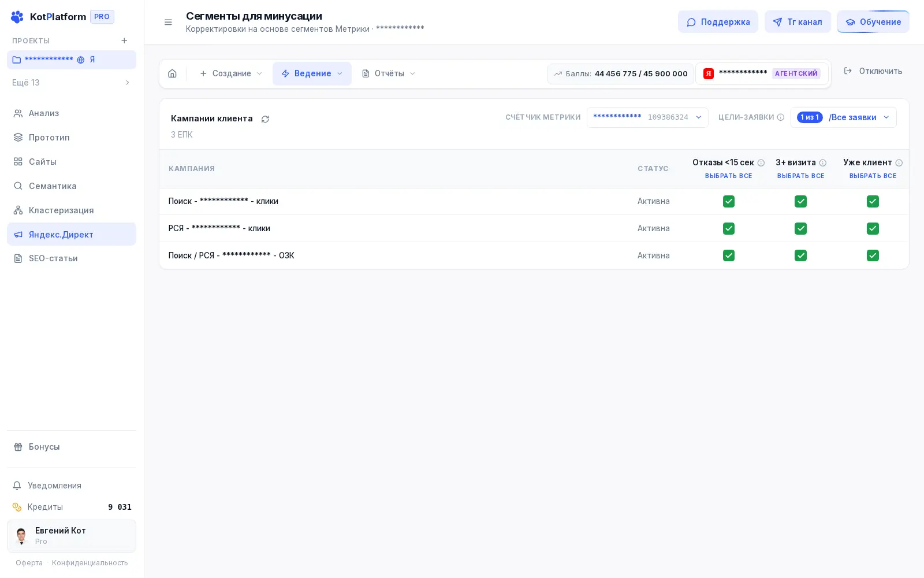Viewport: 924px width, 578px height.
Task: Open the Поддержка support button
Action: tap(718, 22)
